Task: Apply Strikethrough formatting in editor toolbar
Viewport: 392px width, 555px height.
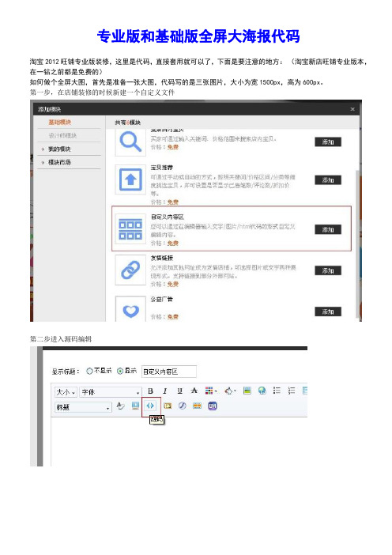Action: pyautogui.click(x=194, y=391)
